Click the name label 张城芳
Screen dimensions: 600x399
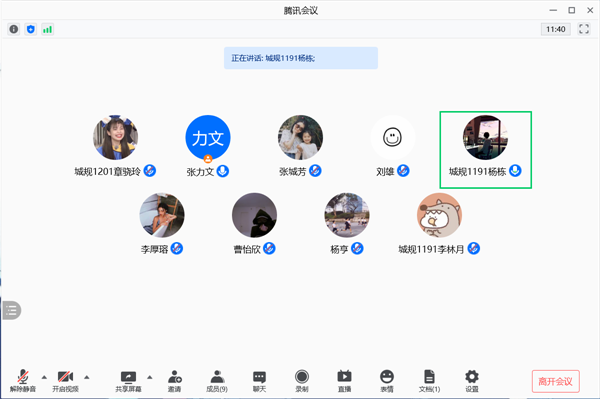(x=293, y=171)
